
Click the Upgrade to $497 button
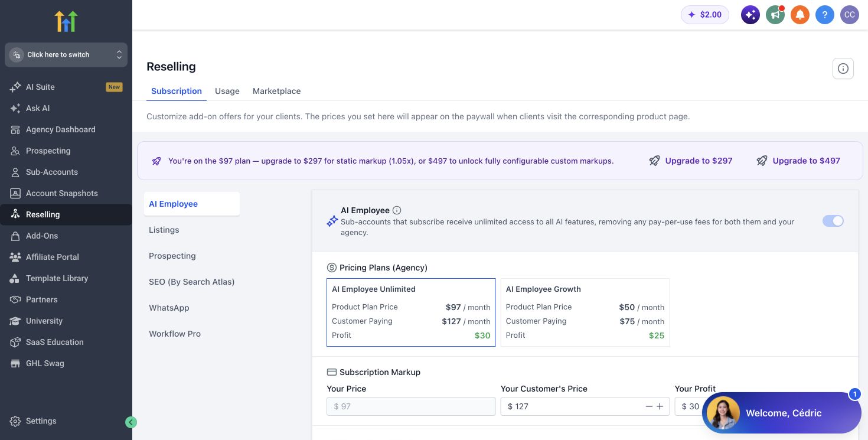tap(798, 161)
